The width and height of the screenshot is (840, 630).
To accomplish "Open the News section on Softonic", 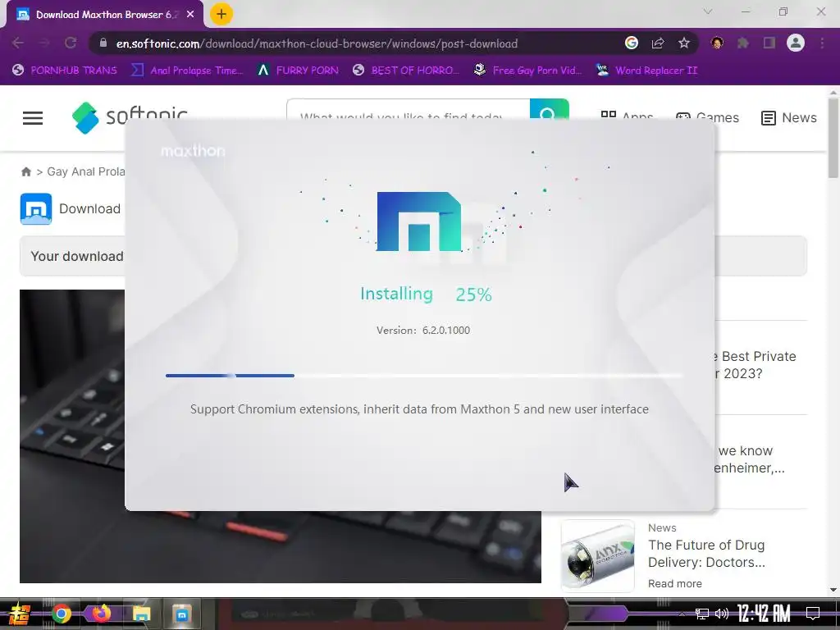I will pos(788,117).
